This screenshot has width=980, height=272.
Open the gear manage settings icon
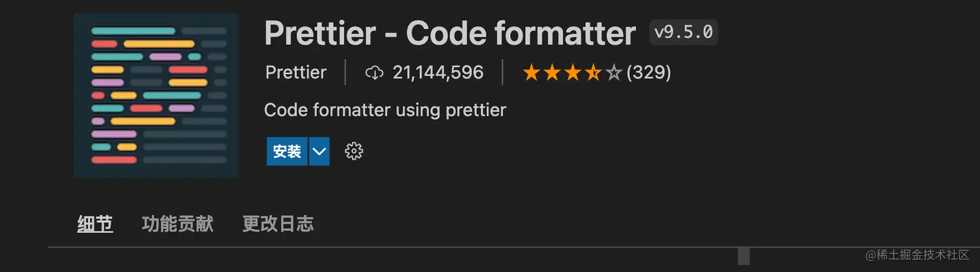[x=354, y=151]
